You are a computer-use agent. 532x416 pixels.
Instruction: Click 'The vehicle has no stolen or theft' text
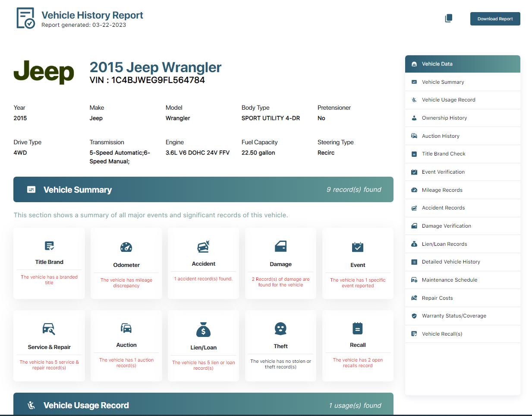pos(280,364)
